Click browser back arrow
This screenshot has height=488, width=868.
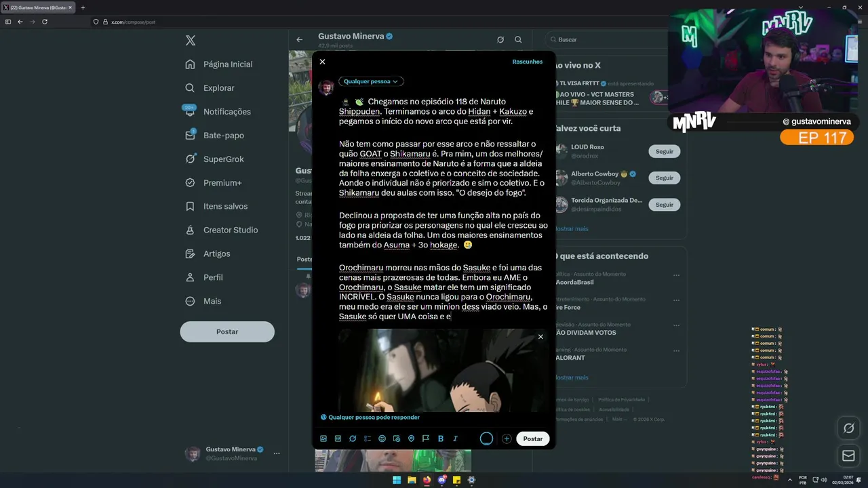tap(20, 22)
